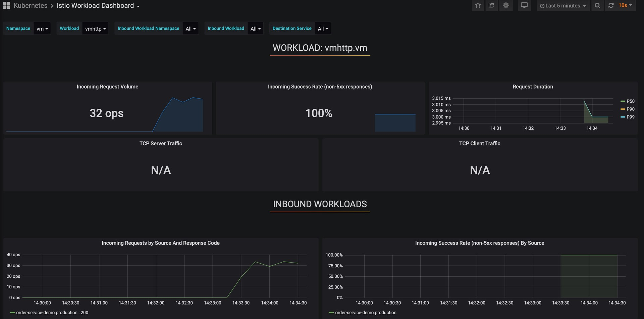Screen dimensions: 644x319
Task: Open Istio Workload Dashboard title dropdown
Action: [98, 5]
